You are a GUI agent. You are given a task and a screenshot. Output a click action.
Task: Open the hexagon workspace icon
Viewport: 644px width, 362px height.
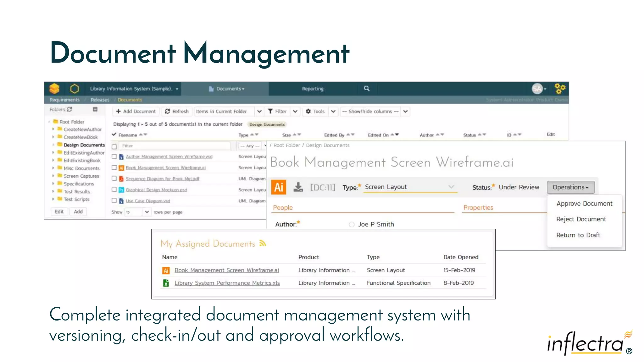pyautogui.click(x=75, y=89)
